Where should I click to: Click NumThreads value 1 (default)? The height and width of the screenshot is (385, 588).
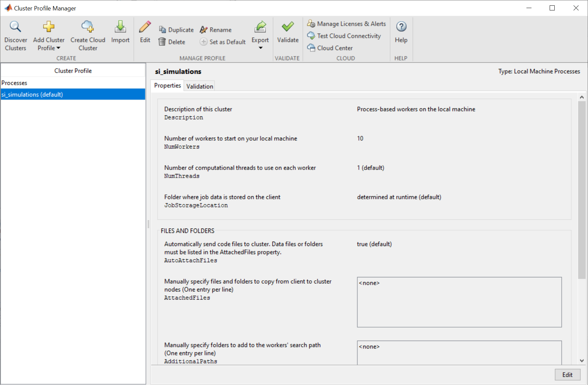[370, 168]
